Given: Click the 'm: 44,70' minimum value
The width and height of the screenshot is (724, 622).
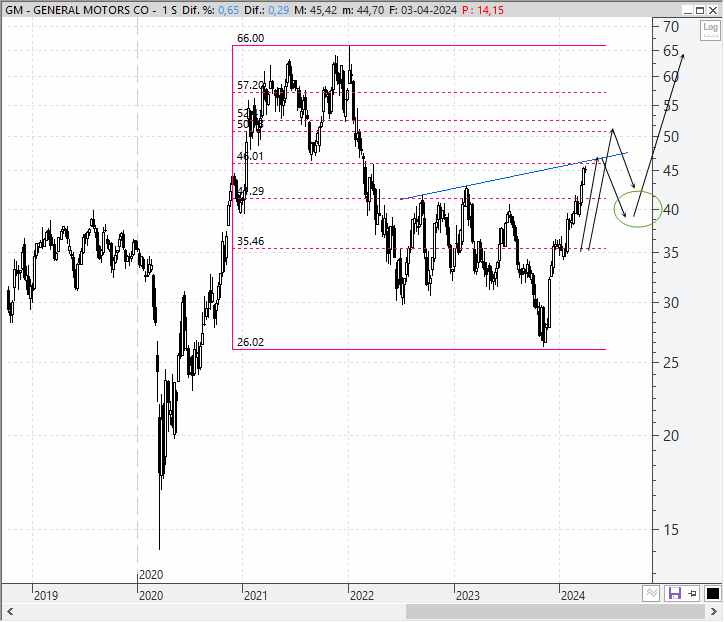Looking at the screenshot, I should point(363,10).
